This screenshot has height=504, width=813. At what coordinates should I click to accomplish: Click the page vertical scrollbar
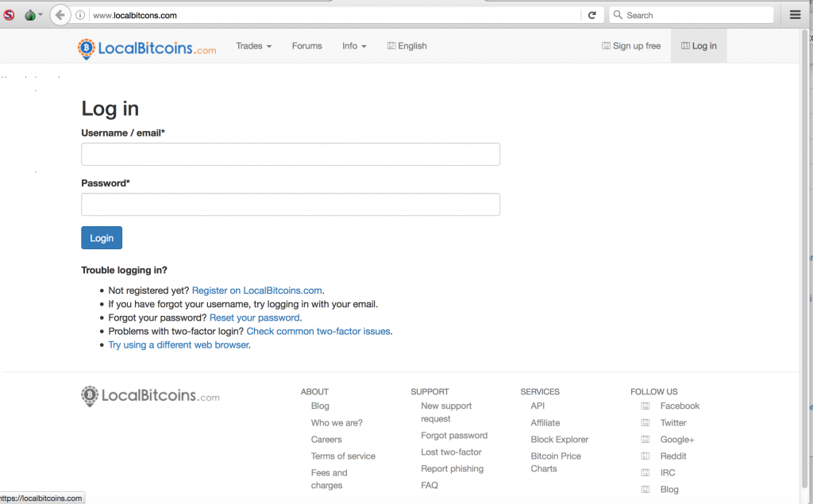click(x=805, y=260)
